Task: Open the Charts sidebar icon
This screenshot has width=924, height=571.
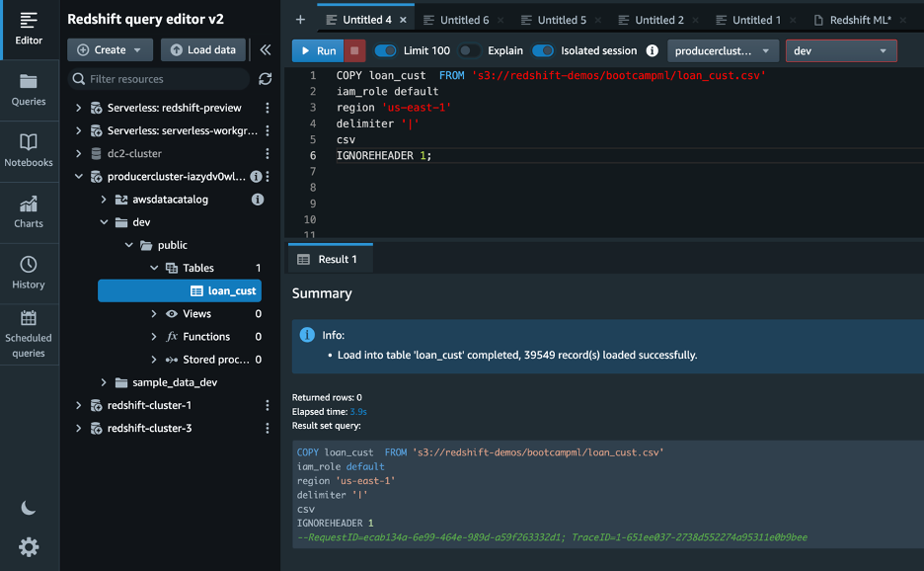Action: 29,211
